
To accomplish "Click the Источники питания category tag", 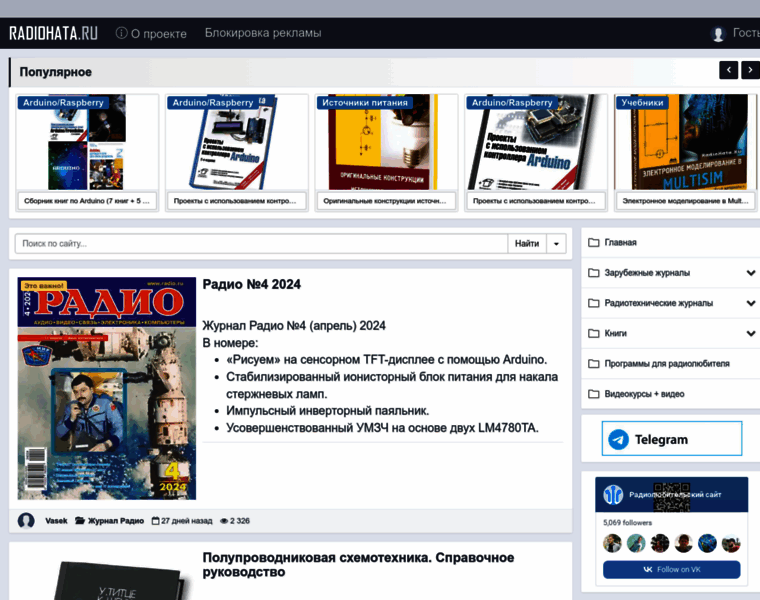I will point(364,102).
